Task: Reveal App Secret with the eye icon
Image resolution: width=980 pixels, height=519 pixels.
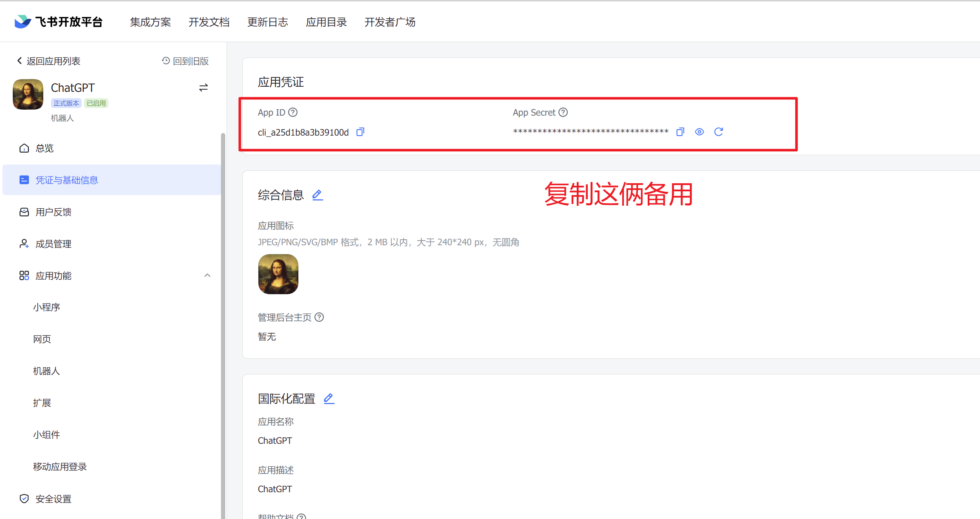Action: point(700,132)
